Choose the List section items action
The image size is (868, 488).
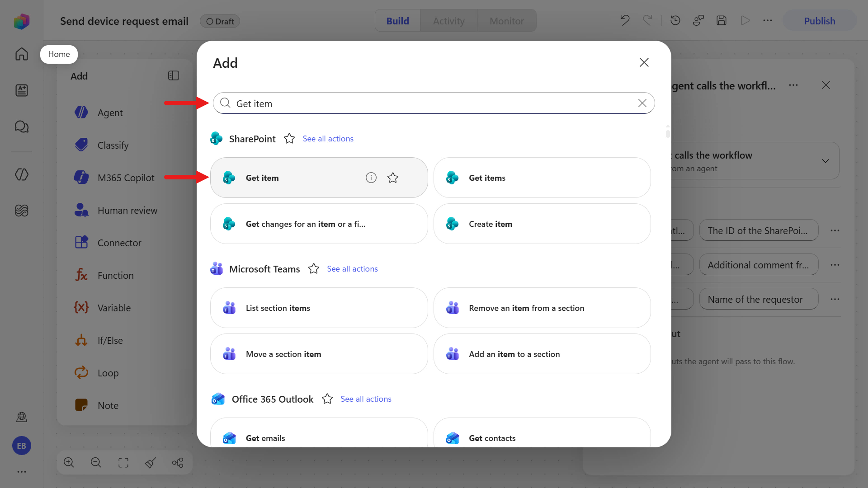319,308
